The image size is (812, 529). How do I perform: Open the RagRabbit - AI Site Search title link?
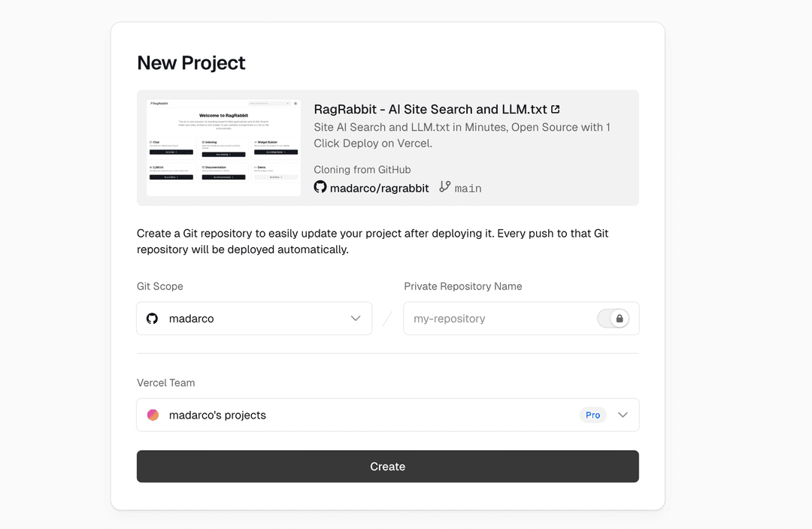(430, 110)
